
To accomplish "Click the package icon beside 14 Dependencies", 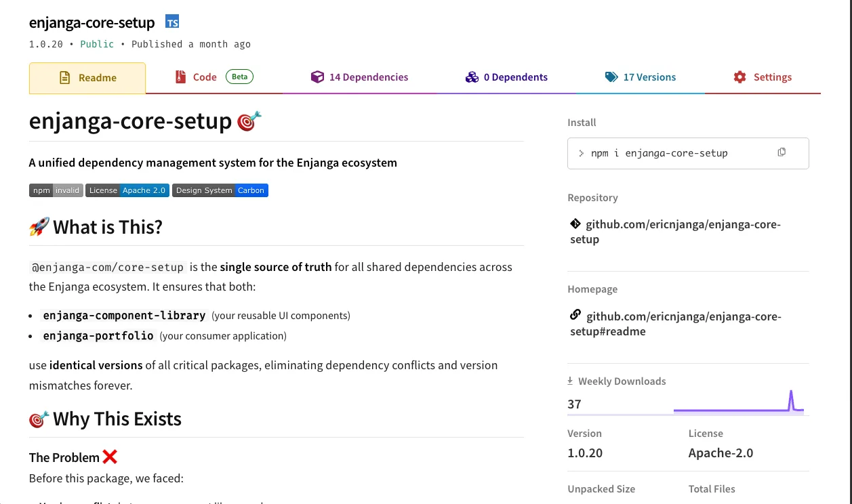I will (x=318, y=77).
